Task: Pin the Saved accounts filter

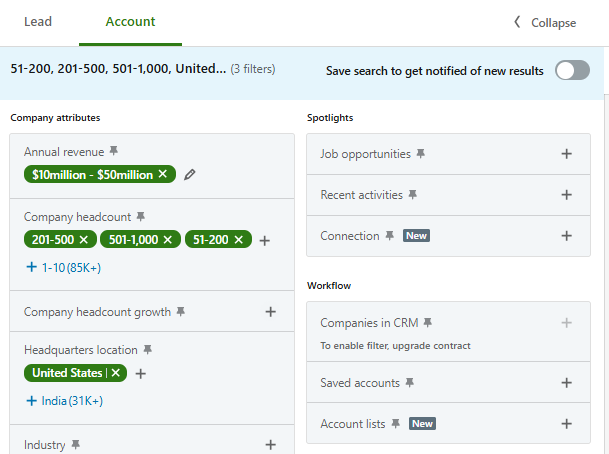Action: tap(410, 383)
